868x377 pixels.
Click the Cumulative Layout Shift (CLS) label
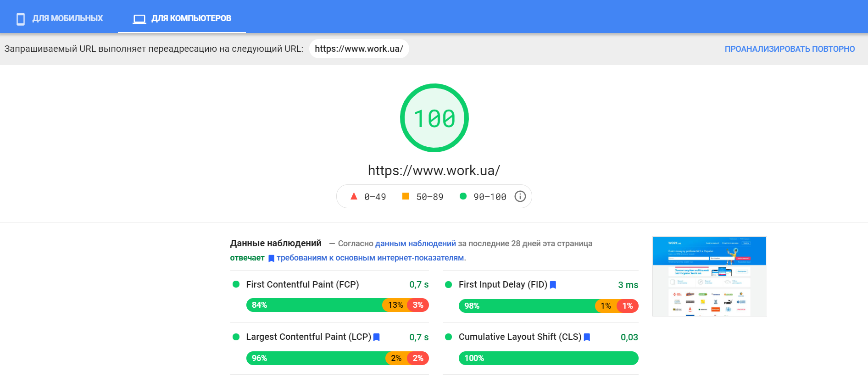(520, 337)
